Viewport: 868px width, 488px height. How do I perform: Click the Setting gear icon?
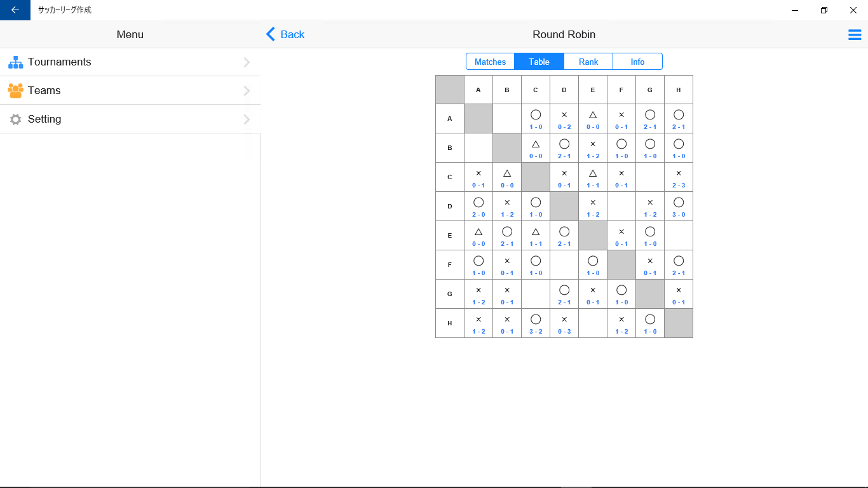point(15,119)
